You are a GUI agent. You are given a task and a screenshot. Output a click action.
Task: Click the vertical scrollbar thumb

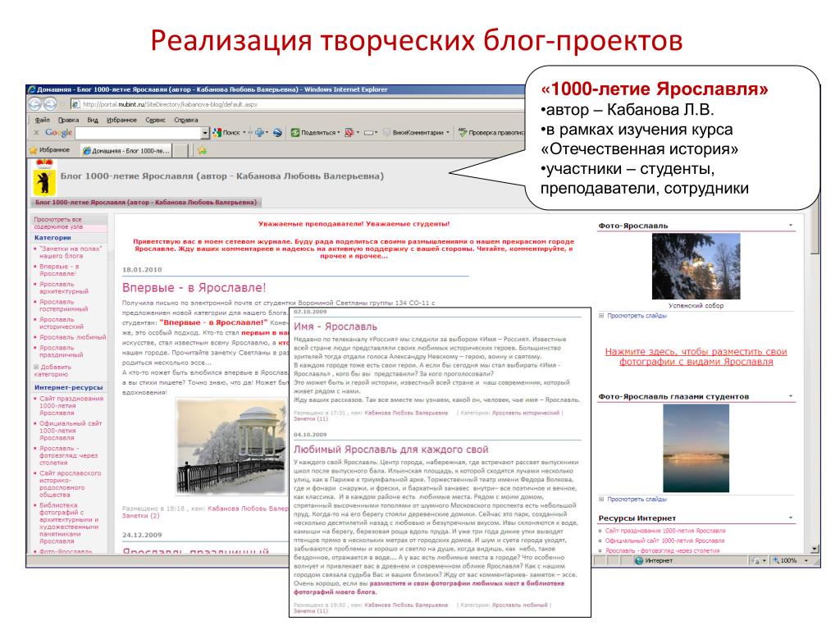[x=815, y=231]
